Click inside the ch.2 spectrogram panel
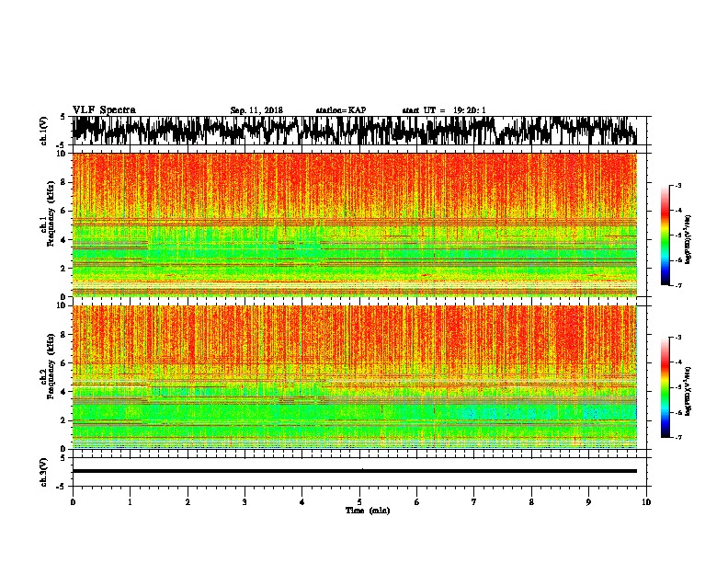Viewport: 728px width, 563px height. coord(354,377)
